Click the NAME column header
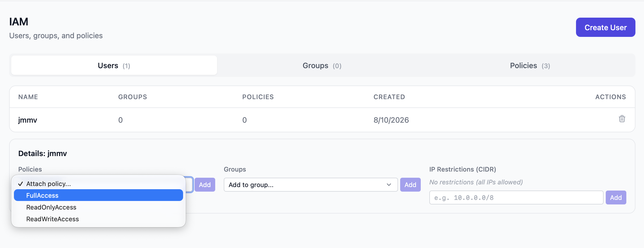Image resolution: width=644 pixels, height=248 pixels. tap(28, 97)
